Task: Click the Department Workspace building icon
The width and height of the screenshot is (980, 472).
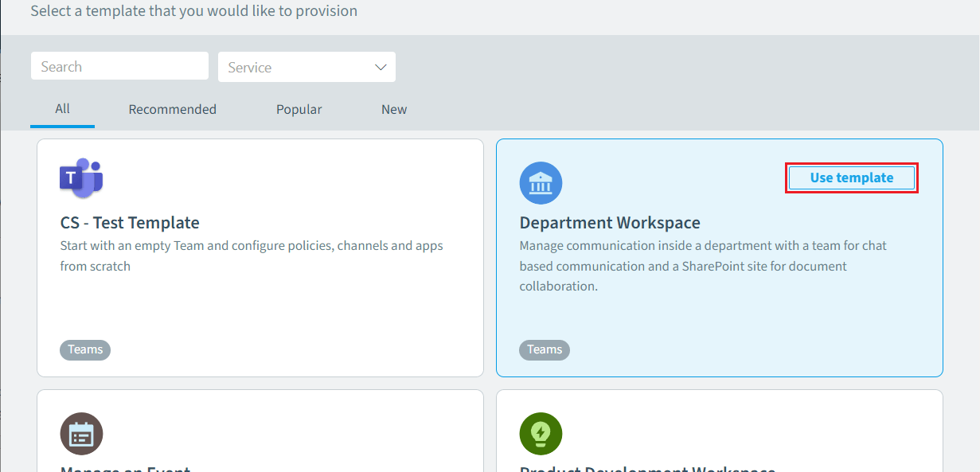Action: tap(541, 183)
